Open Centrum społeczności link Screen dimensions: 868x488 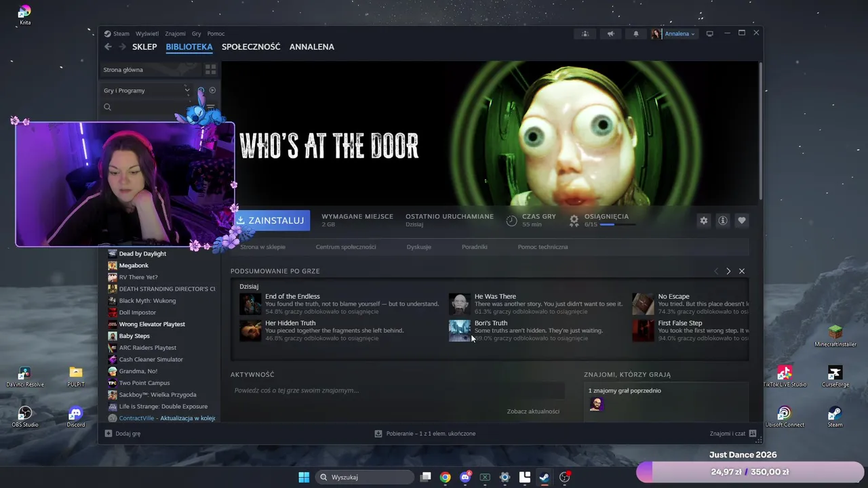point(346,247)
